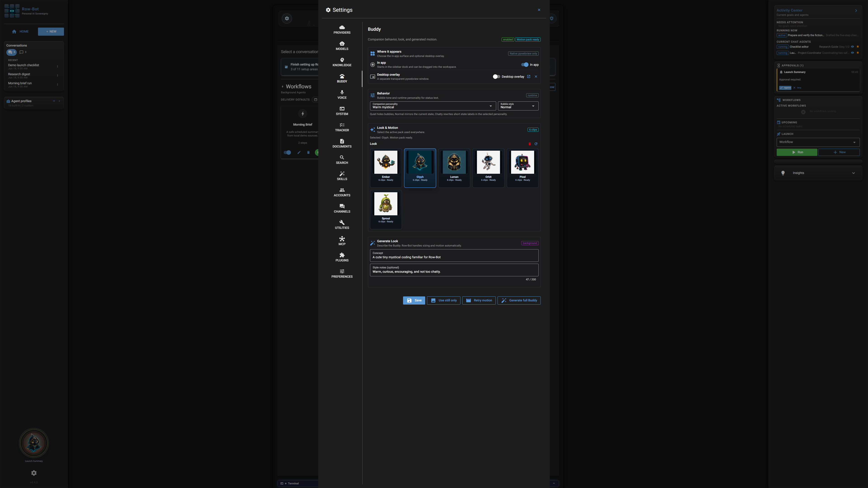Select the outlined chat bubble filter
Viewport: 868px width, 488px height.
[23, 52]
